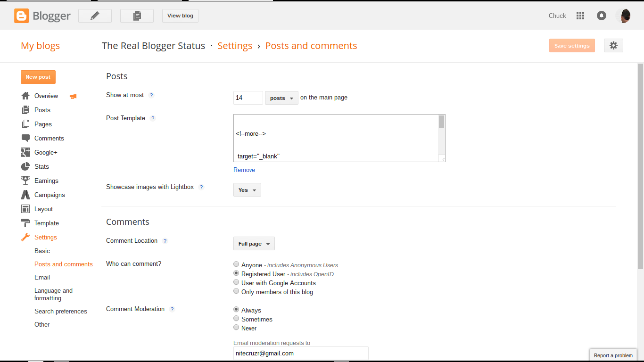Open Search preferences settings
The height and width of the screenshot is (362, 644).
click(x=60, y=311)
